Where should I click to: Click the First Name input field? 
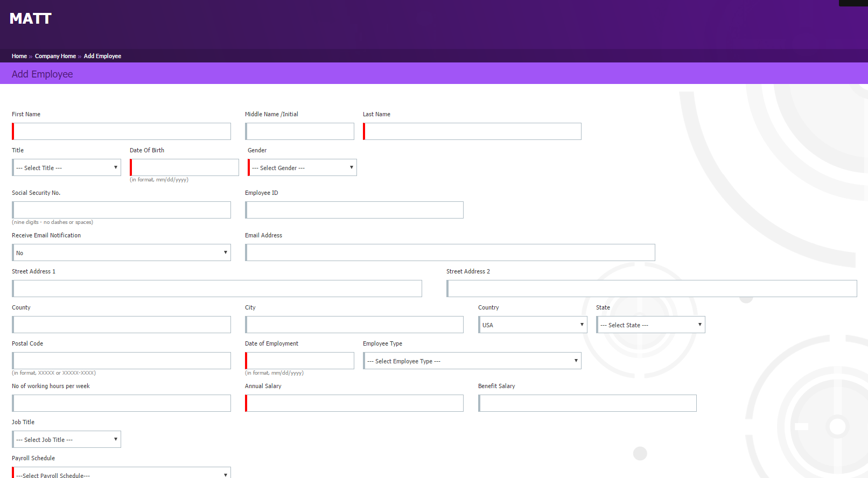coord(122,131)
